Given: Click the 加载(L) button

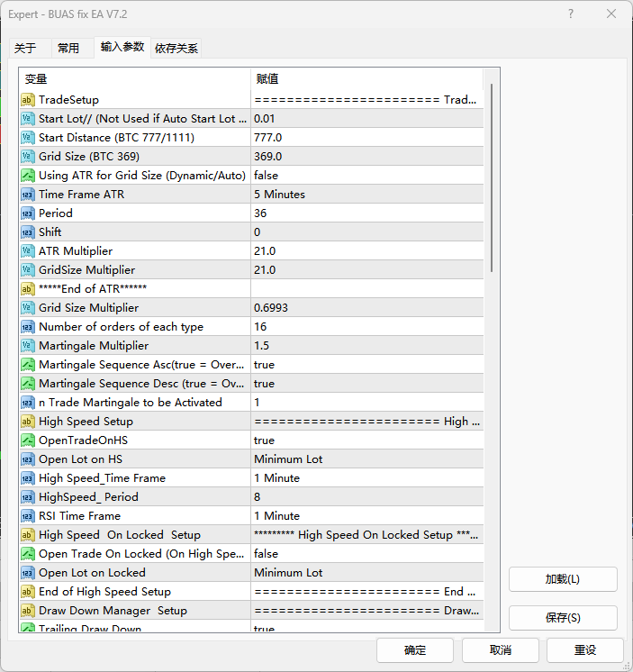Looking at the screenshot, I should (563, 579).
